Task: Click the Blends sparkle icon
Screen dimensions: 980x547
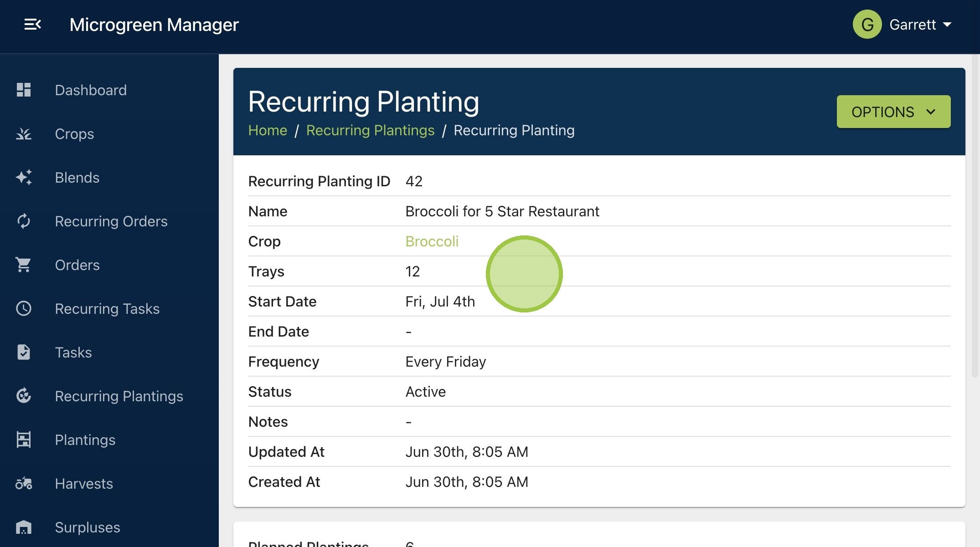Action: 24,178
